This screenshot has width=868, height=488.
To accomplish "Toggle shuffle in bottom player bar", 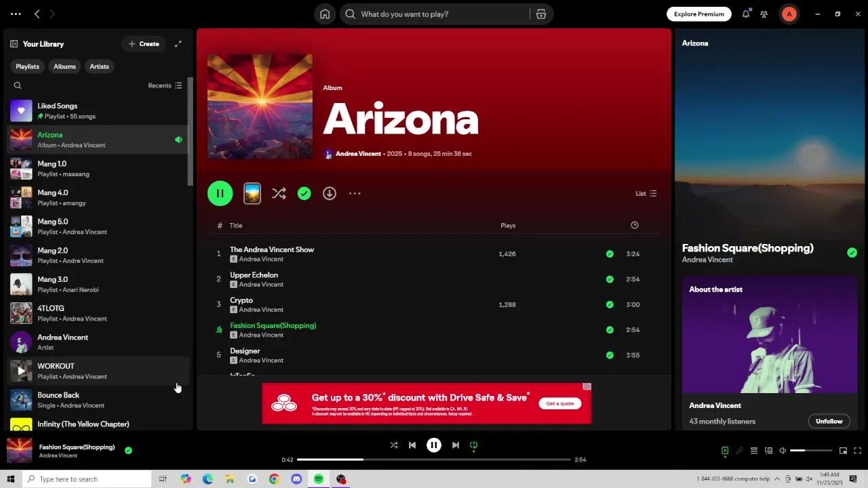I will click(394, 445).
